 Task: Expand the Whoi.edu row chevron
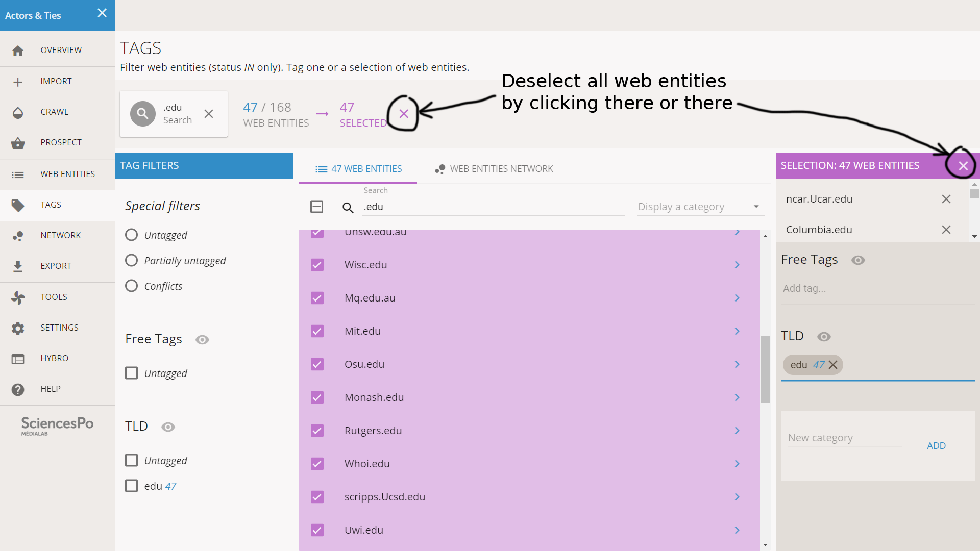pyautogui.click(x=737, y=464)
